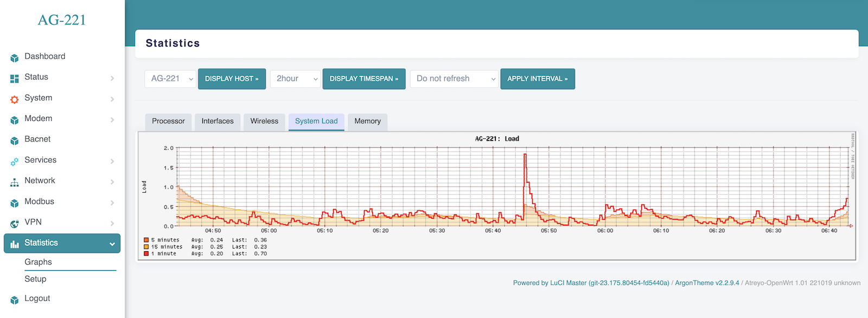Switch to the Memory tab
Image resolution: width=868 pixels, height=318 pixels.
(367, 121)
